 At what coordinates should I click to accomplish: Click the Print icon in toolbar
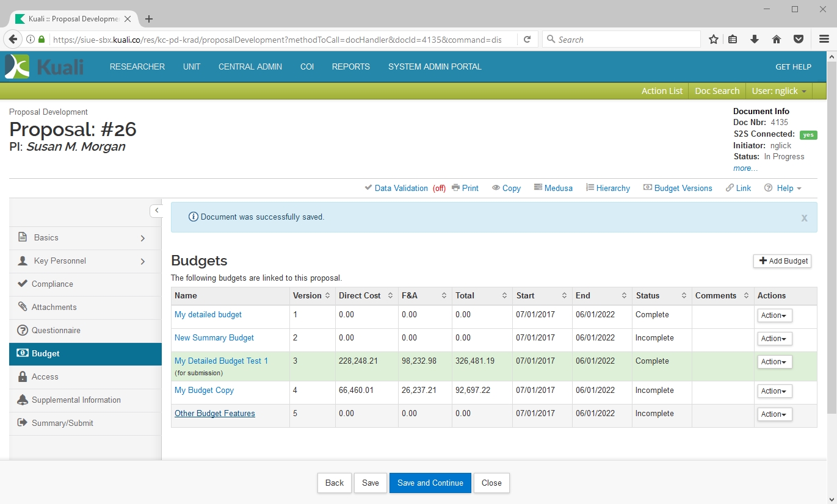click(455, 188)
